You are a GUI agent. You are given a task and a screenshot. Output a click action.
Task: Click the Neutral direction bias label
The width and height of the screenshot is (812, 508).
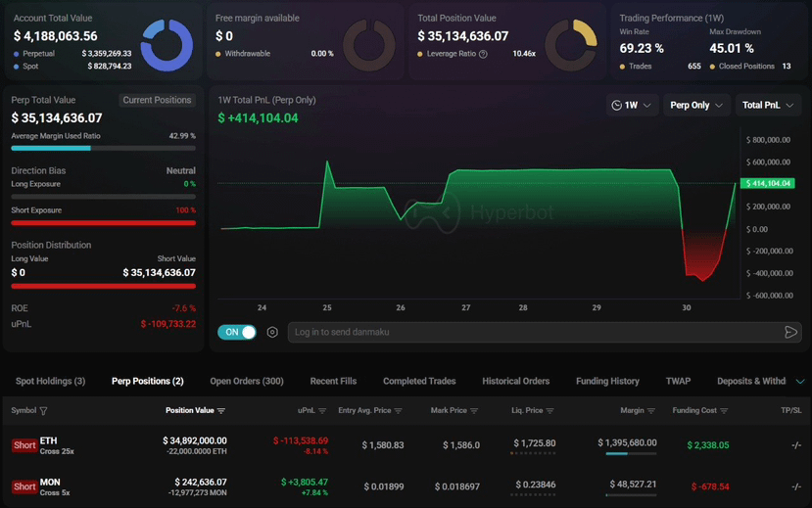pos(181,170)
